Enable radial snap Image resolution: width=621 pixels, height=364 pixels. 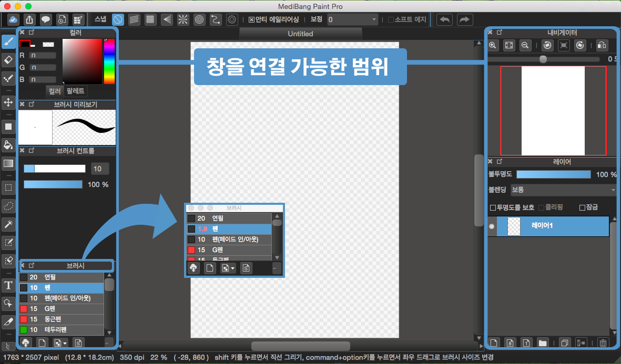(x=182, y=19)
